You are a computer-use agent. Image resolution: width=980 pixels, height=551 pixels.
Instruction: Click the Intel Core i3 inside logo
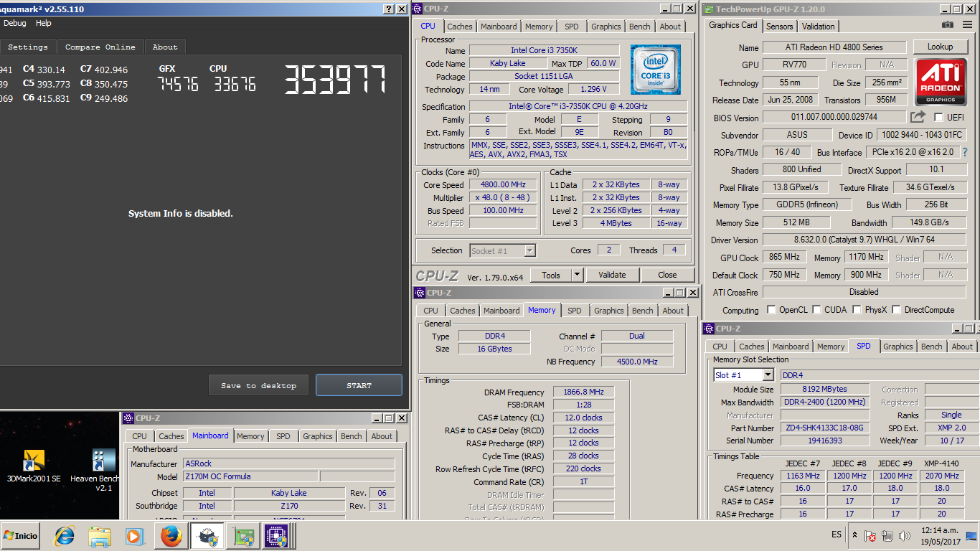pyautogui.click(x=656, y=70)
